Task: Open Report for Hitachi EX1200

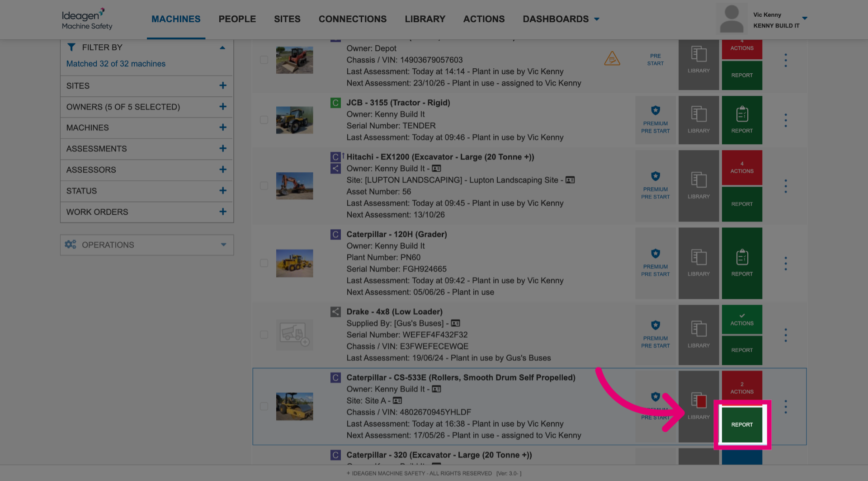Action: pyautogui.click(x=742, y=204)
